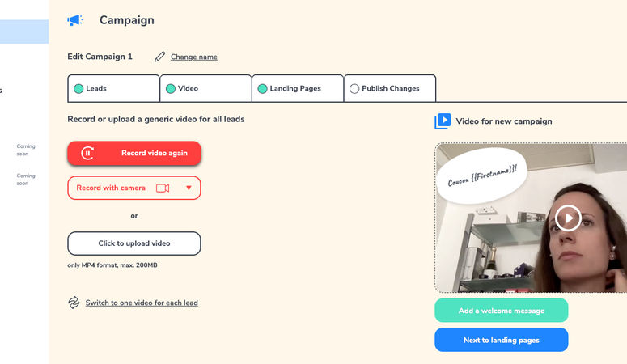627x364 pixels.
Task: Click the pause icon in red button
Action: tap(88, 153)
